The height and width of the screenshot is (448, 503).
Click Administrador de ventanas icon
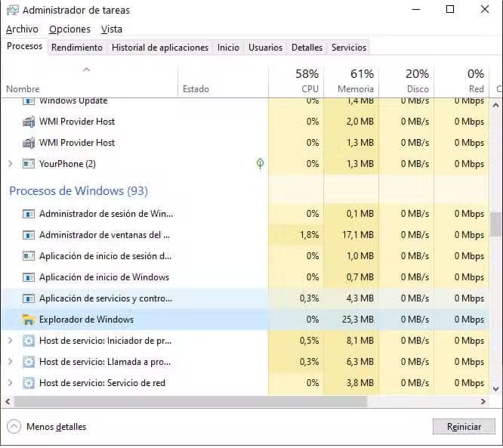tap(29, 235)
